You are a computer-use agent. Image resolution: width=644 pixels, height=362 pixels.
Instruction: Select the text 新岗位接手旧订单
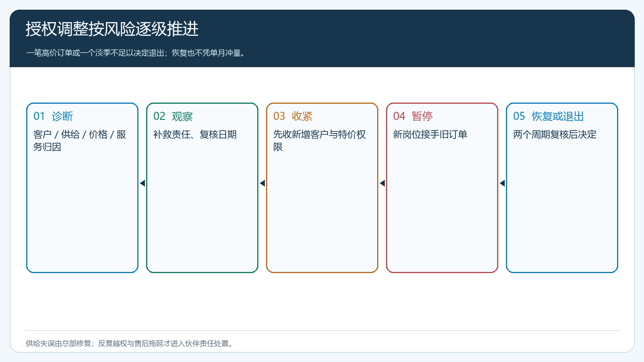[x=430, y=134]
